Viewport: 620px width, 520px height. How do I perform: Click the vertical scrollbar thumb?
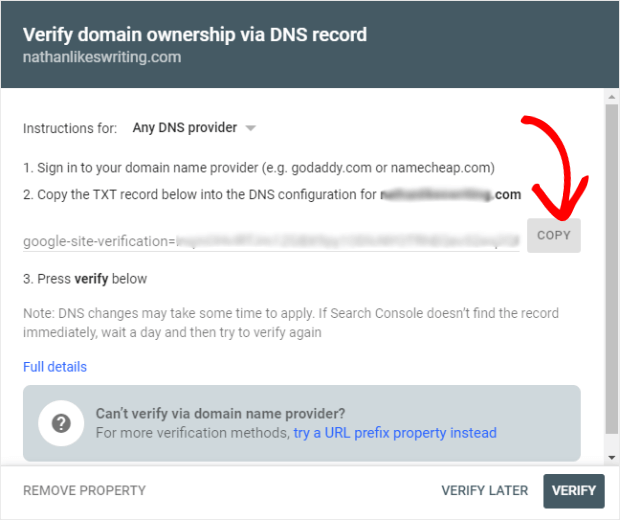tap(612, 269)
